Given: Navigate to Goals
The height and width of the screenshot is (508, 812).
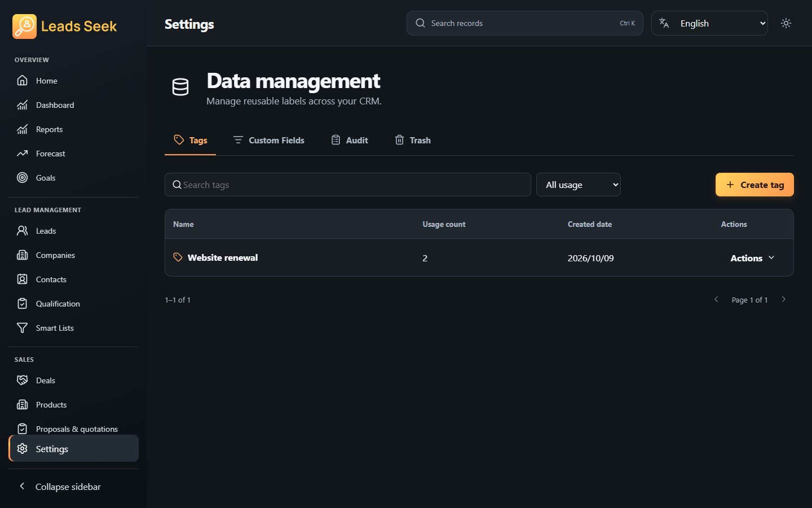Looking at the screenshot, I should coord(73,178).
